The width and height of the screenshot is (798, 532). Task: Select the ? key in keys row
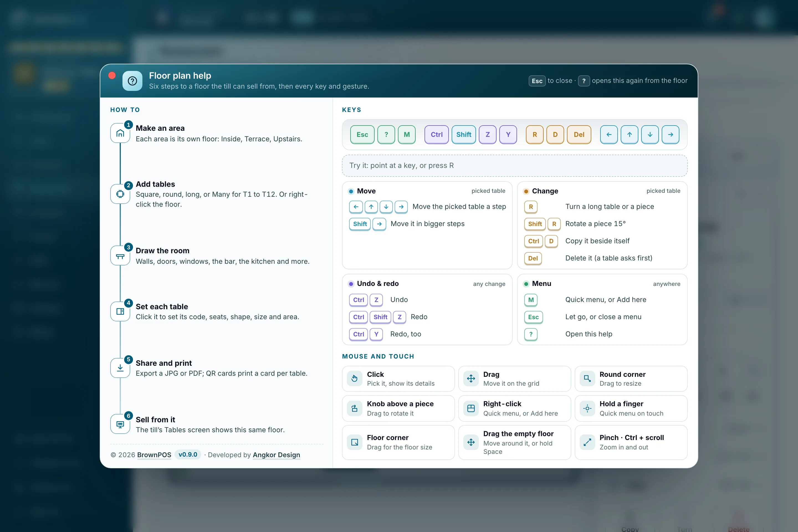[x=386, y=135]
